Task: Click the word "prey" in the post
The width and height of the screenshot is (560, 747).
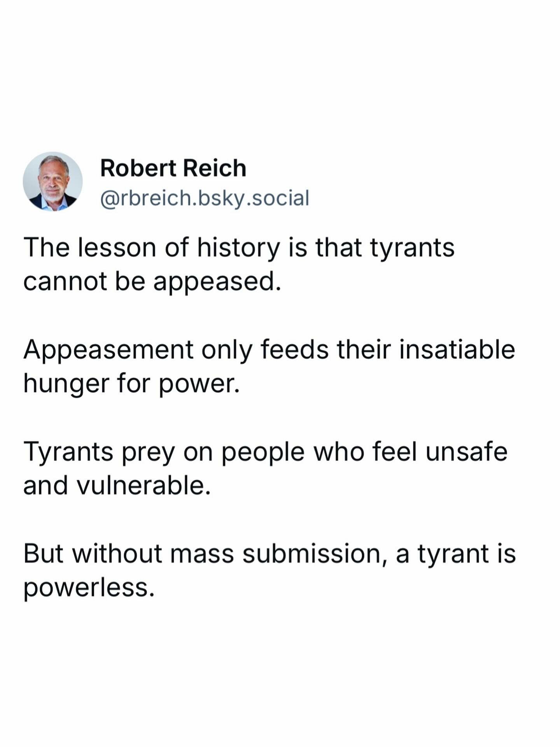Action: [148, 452]
